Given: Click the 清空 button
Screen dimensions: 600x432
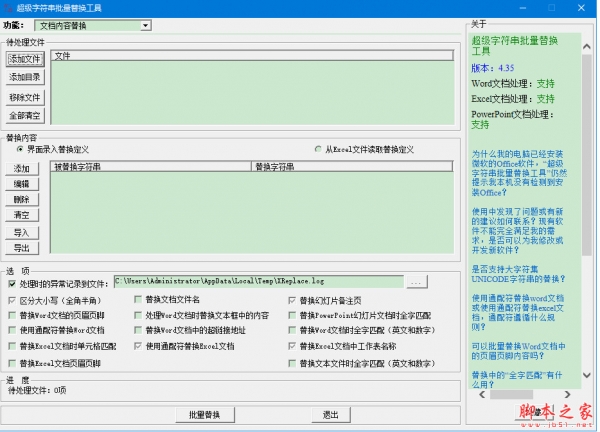Looking at the screenshot, I should point(22,215).
